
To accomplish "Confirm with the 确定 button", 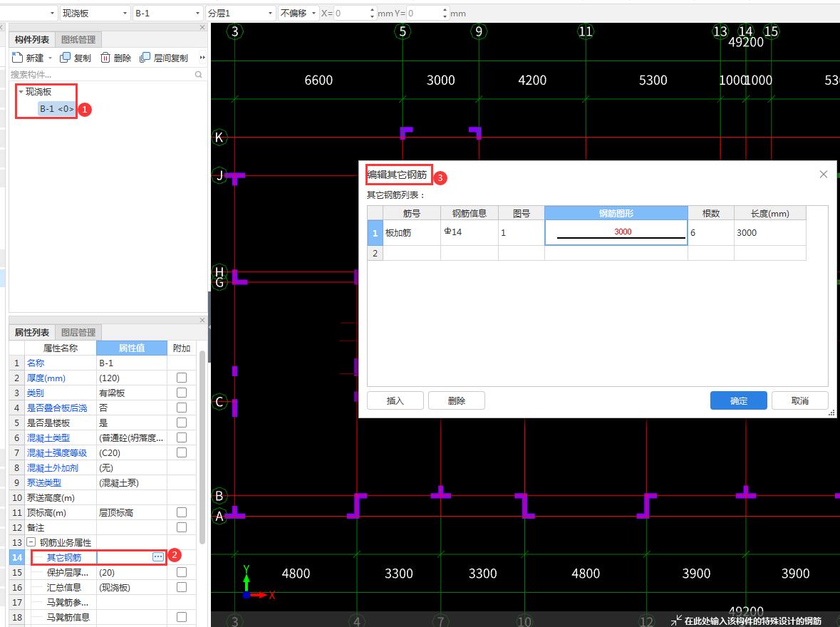I will click(739, 400).
